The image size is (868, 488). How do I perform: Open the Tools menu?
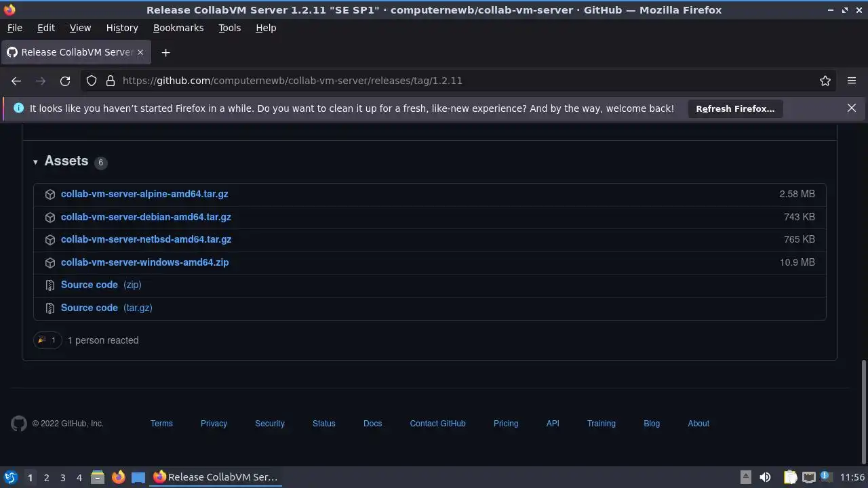coord(229,28)
